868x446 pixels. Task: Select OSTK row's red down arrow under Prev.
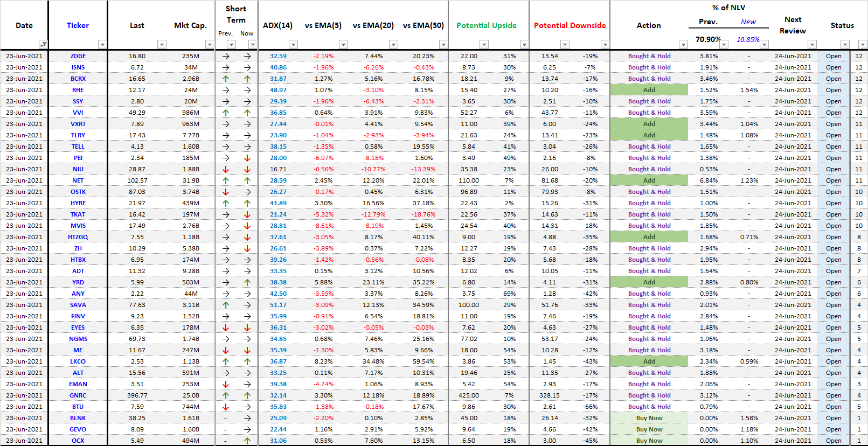226,192
